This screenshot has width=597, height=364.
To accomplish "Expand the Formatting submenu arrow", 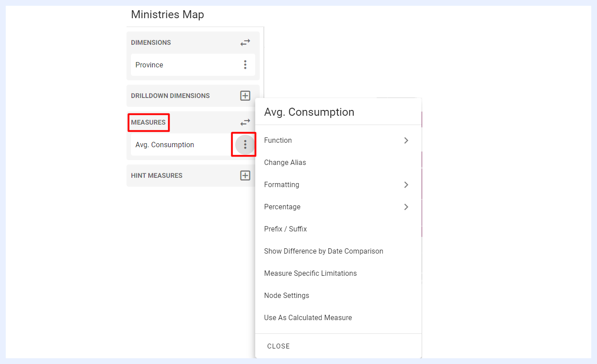I will [406, 184].
